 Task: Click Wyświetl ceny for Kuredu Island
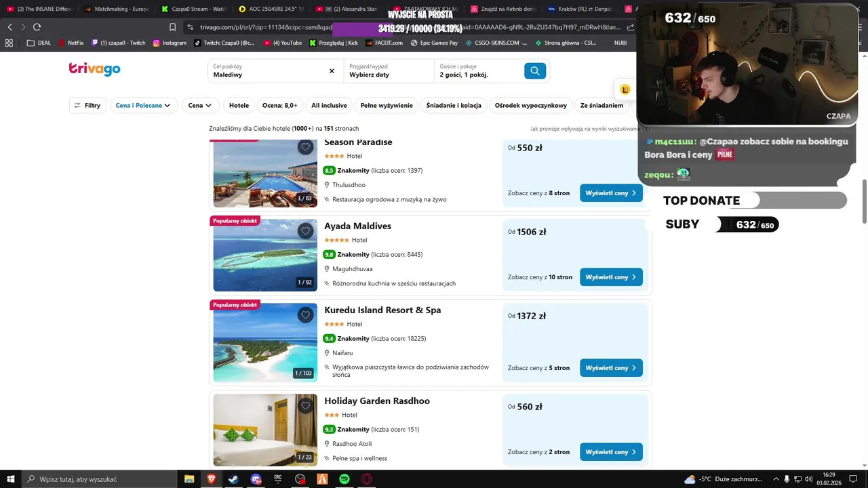tap(611, 368)
